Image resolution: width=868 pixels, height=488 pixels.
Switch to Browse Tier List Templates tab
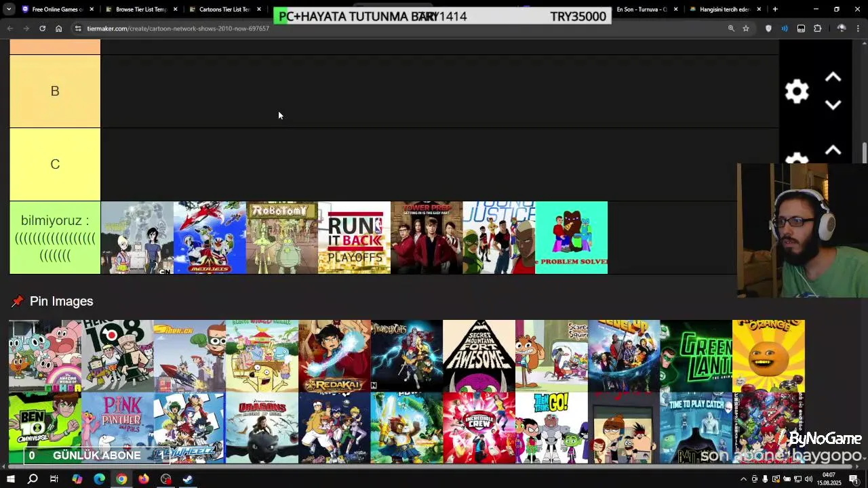141,9
